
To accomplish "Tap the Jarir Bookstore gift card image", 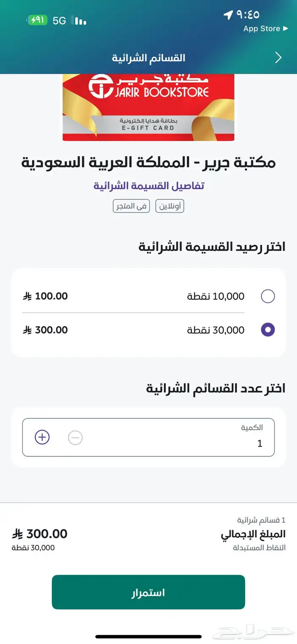I will [148, 107].
